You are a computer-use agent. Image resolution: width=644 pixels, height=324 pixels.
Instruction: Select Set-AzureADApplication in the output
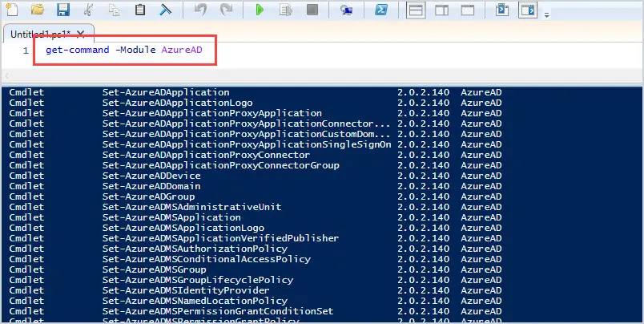166,92
